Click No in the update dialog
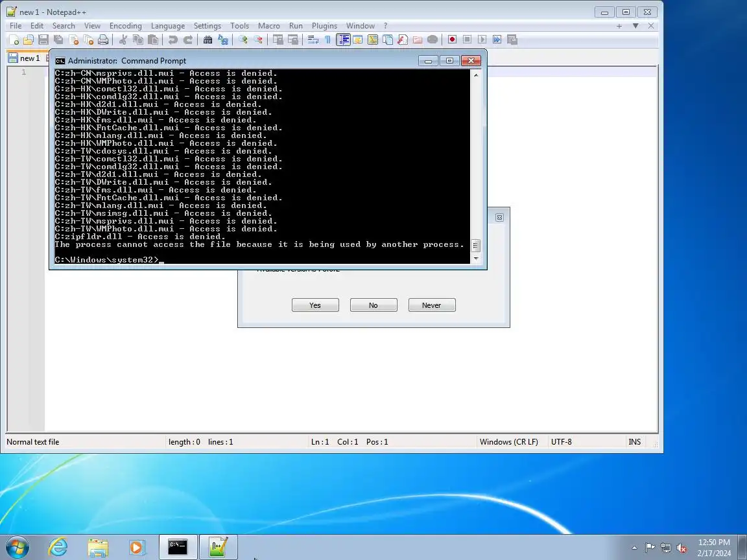The width and height of the screenshot is (747, 560). [373, 305]
